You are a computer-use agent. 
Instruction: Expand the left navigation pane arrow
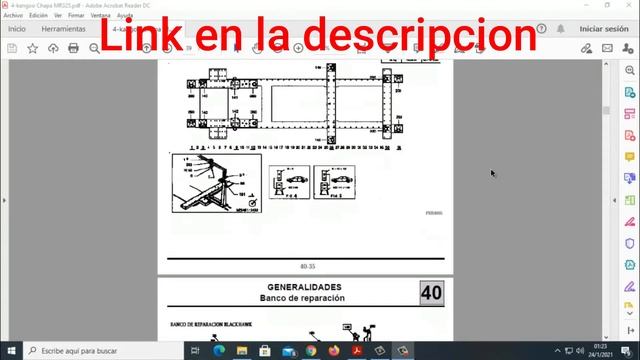point(4,200)
